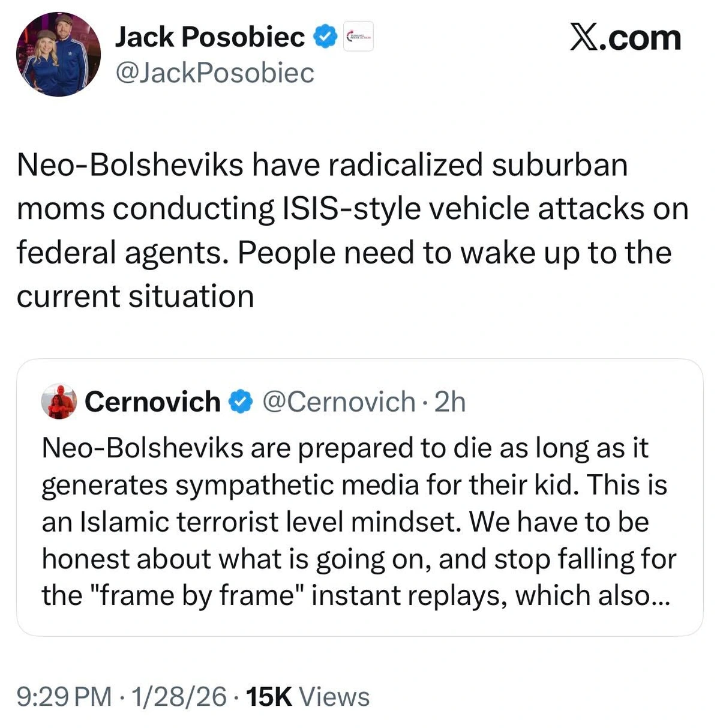Image resolution: width=720 pixels, height=728 pixels.
Task: Open the quoted Cernovich post body
Action: (354, 522)
